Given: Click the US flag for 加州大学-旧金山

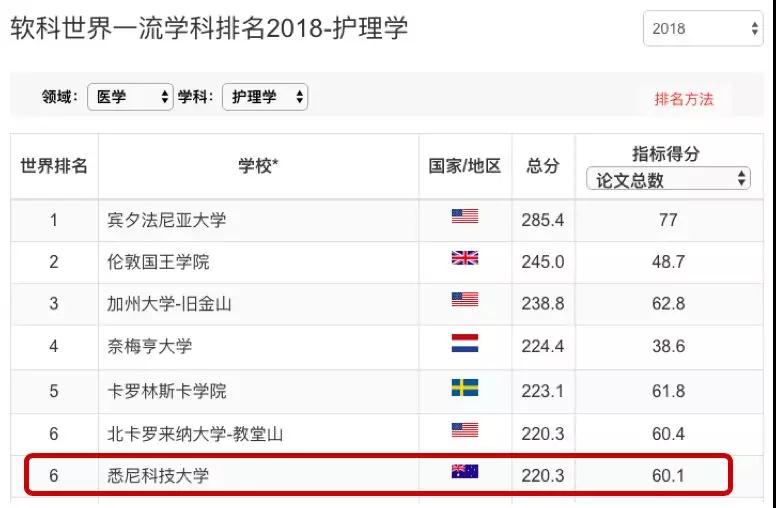Looking at the screenshot, I should click(x=465, y=300).
